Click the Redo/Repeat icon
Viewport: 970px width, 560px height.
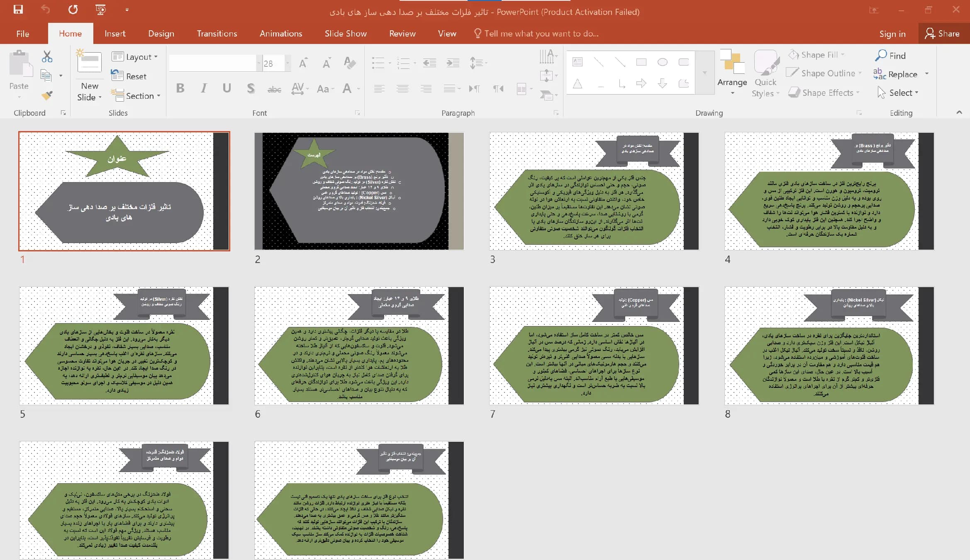pyautogui.click(x=73, y=10)
